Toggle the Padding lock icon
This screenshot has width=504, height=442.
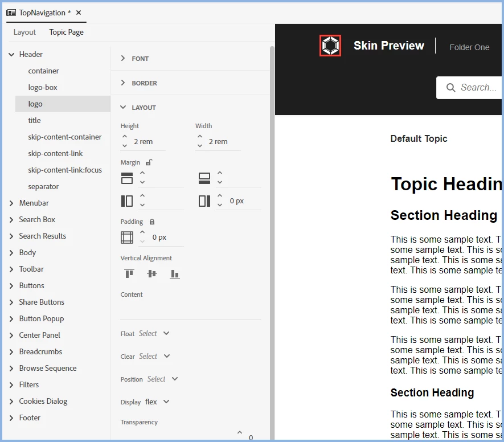(152, 222)
